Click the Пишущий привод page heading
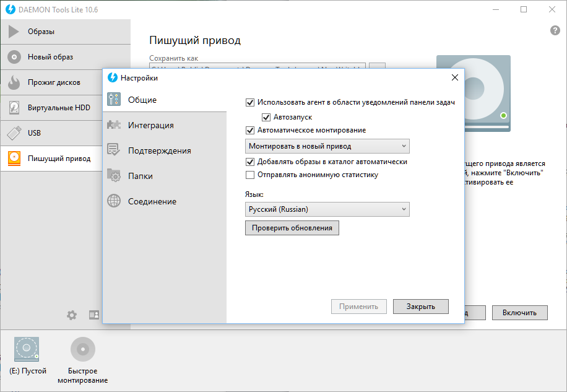567x392 pixels. (x=195, y=40)
